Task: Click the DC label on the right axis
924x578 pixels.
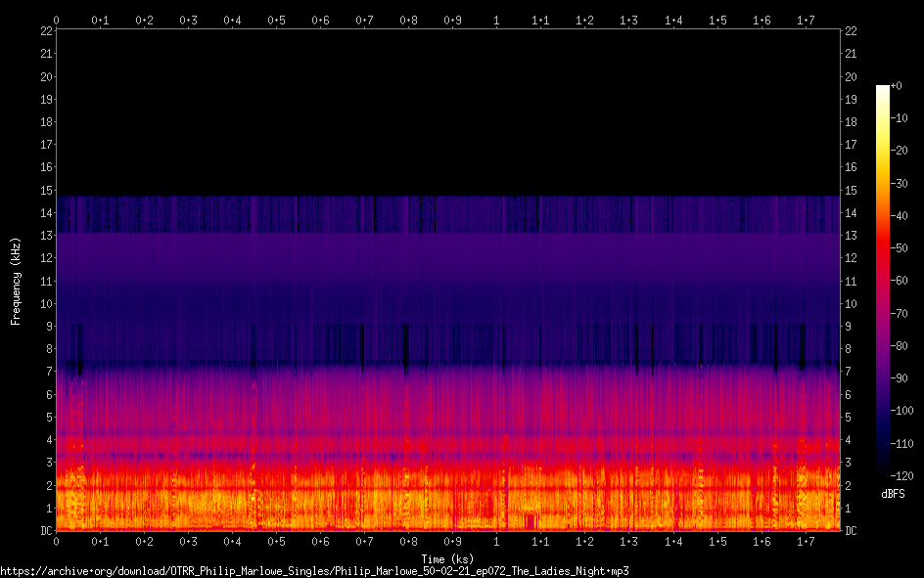Action: point(852,531)
